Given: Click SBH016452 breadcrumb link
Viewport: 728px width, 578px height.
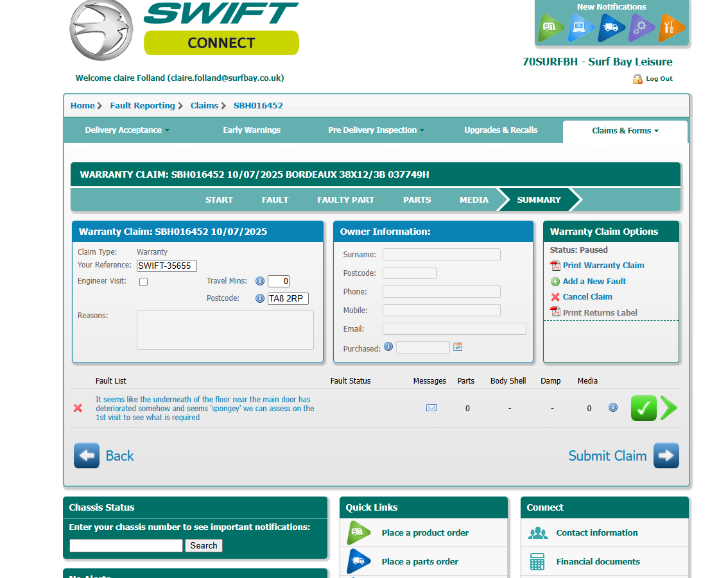Looking at the screenshot, I should 258,105.
